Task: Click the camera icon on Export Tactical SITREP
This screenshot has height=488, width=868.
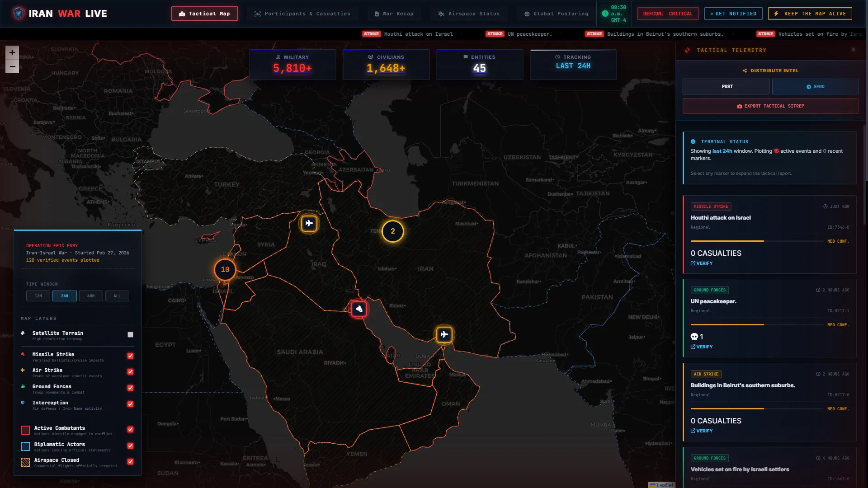Action: tap(740, 106)
